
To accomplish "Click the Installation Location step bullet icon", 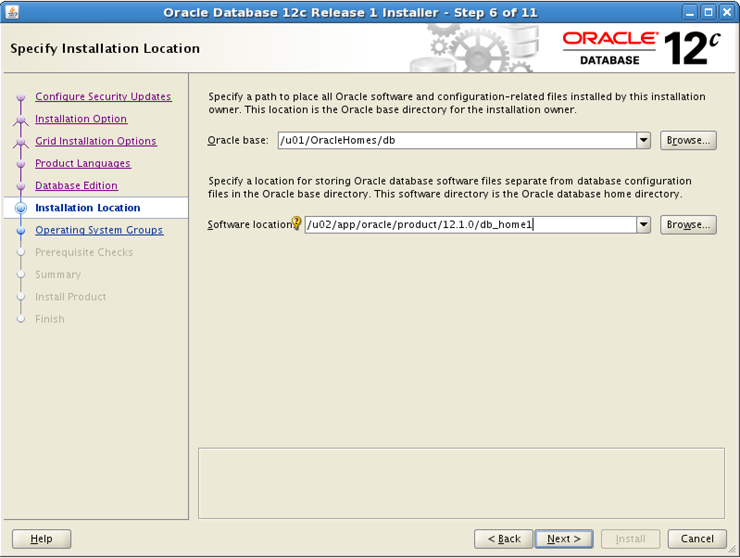I will (x=21, y=208).
